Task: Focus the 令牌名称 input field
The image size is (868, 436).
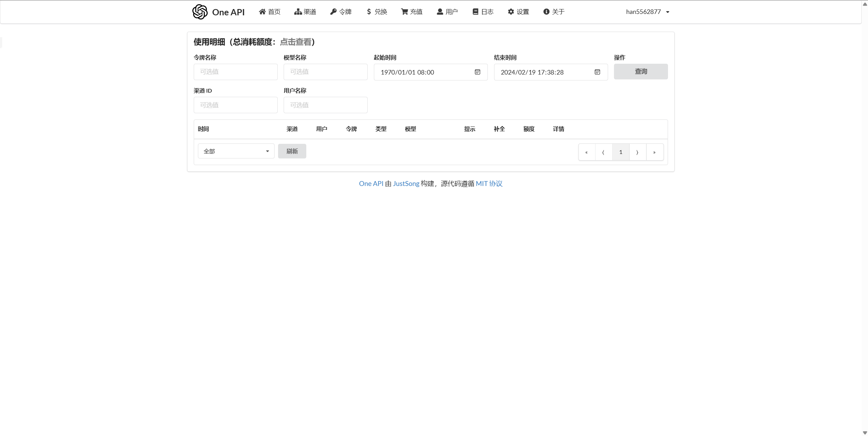Action: pyautogui.click(x=236, y=72)
